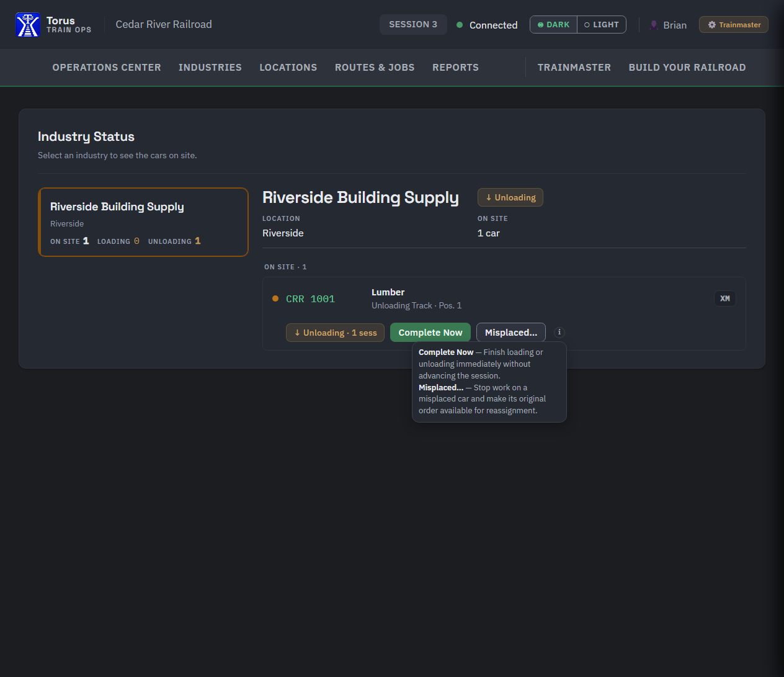Click the info icon beside Misplaced button
The width and height of the screenshot is (784, 677).
pos(559,332)
